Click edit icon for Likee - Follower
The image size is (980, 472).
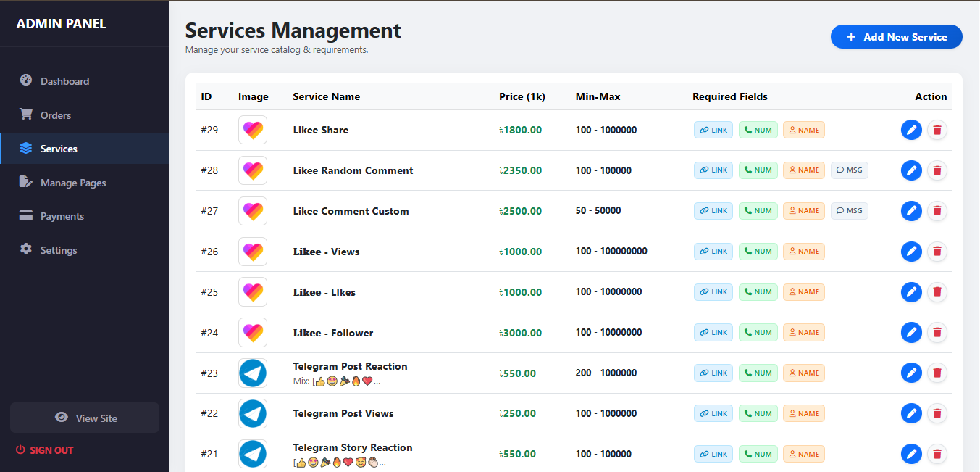point(911,333)
